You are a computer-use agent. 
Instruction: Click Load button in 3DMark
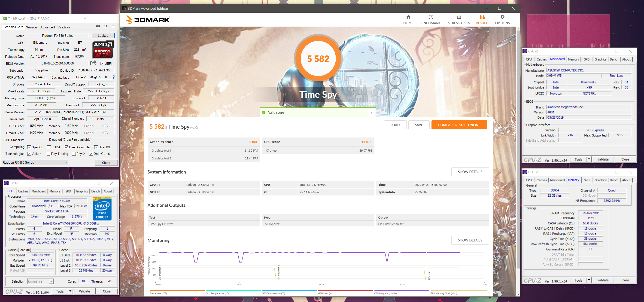tap(395, 125)
